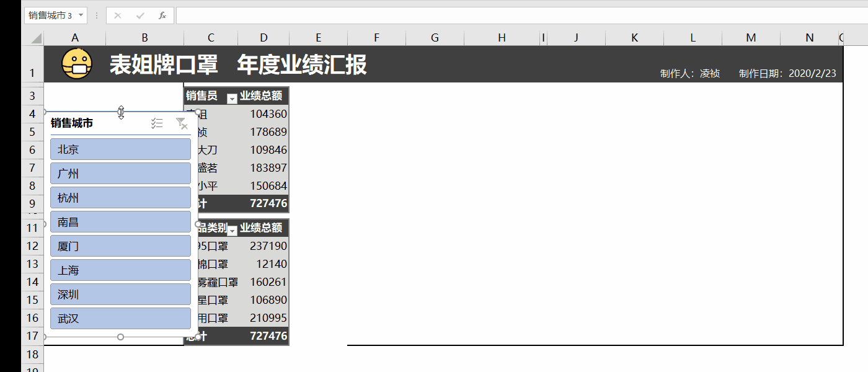Toggle the 武汉 city filter in the slicer
This screenshot has width=868, height=372.
(120, 318)
